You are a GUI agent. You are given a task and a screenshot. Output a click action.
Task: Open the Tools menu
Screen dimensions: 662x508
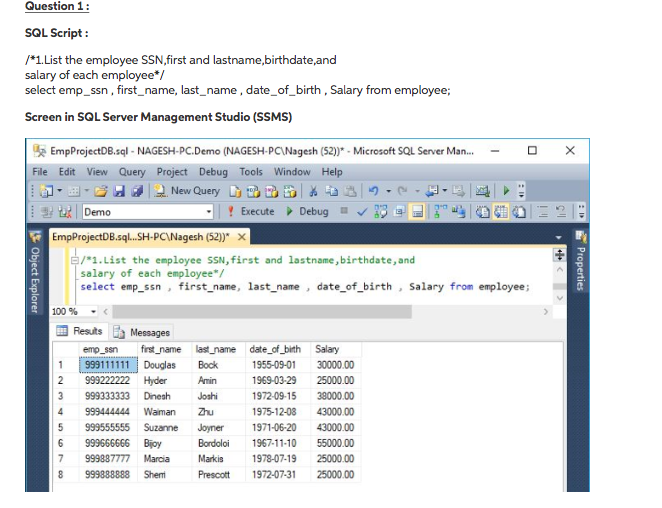point(251,172)
